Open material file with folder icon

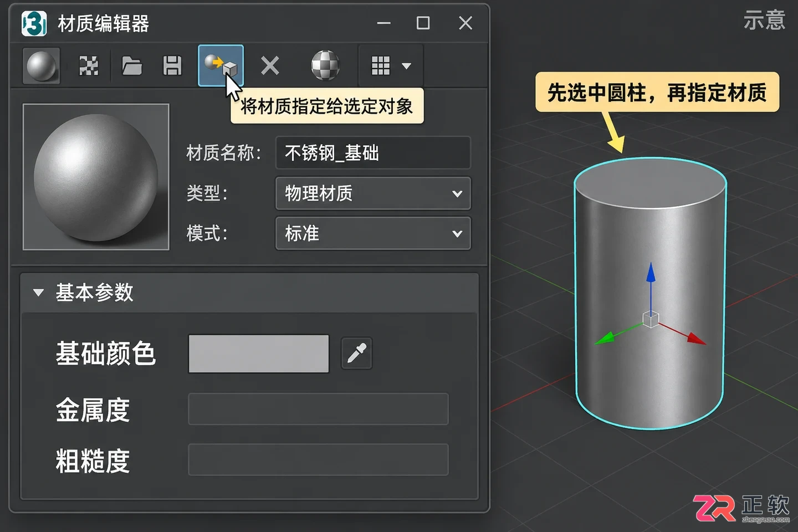132,66
